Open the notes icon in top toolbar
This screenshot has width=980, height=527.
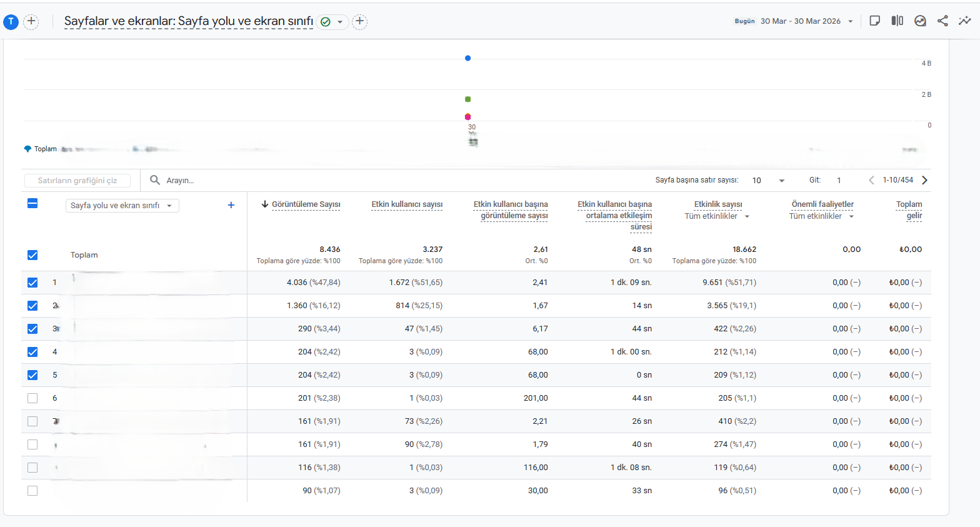point(875,21)
